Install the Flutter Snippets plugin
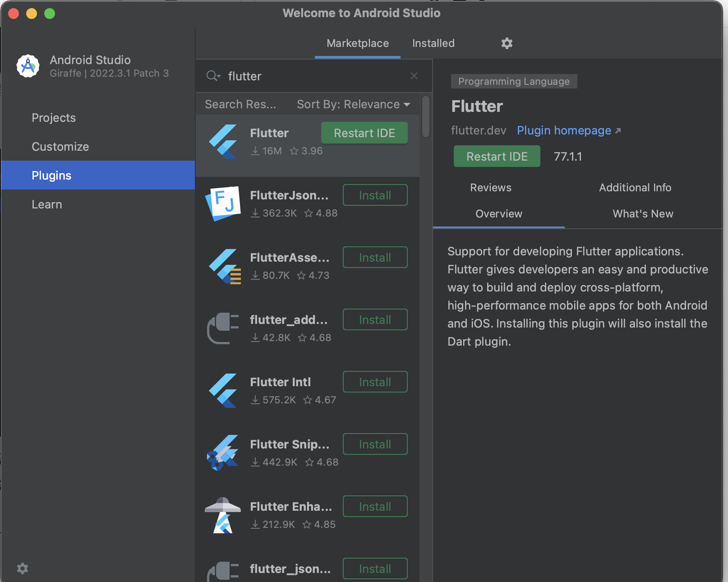 point(375,444)
